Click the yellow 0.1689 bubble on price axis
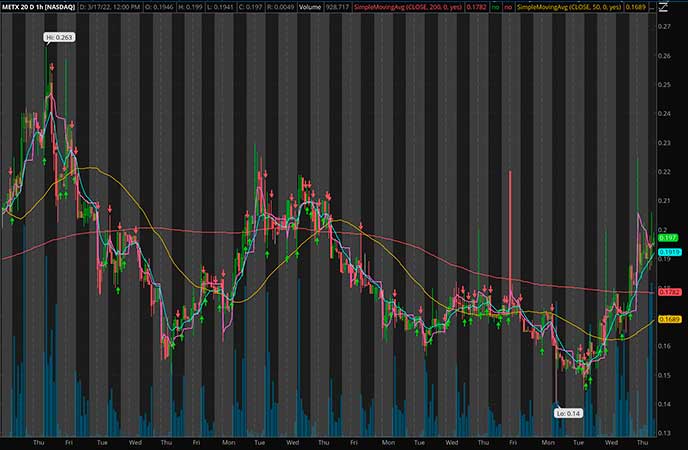688x450 pixels. pyautogui.click(x=670, y=319)
